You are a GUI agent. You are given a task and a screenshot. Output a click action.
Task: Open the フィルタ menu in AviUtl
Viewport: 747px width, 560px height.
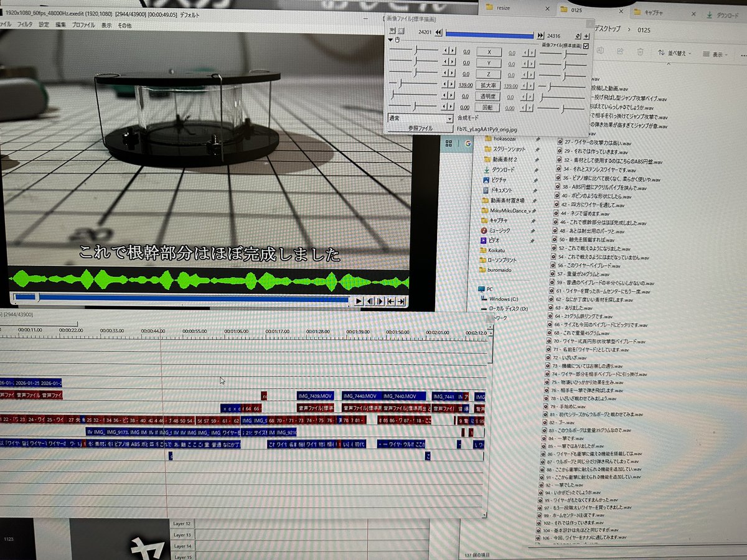coord(25,25)
